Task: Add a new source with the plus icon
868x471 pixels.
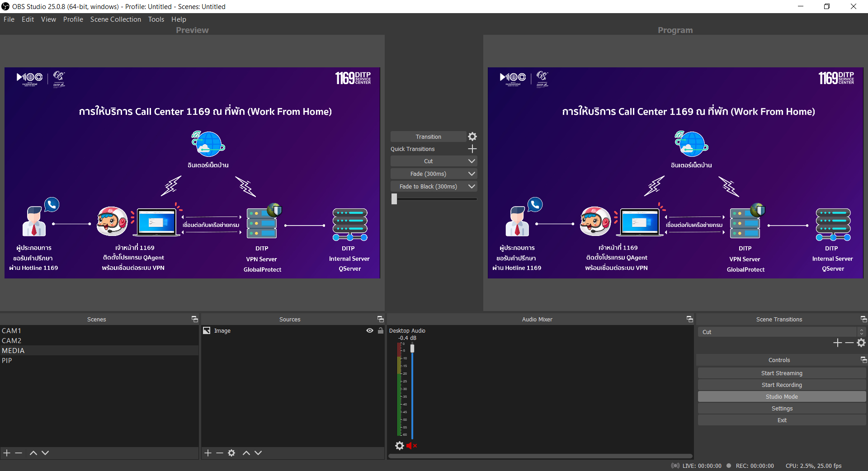Action: [x=208, y=453]
